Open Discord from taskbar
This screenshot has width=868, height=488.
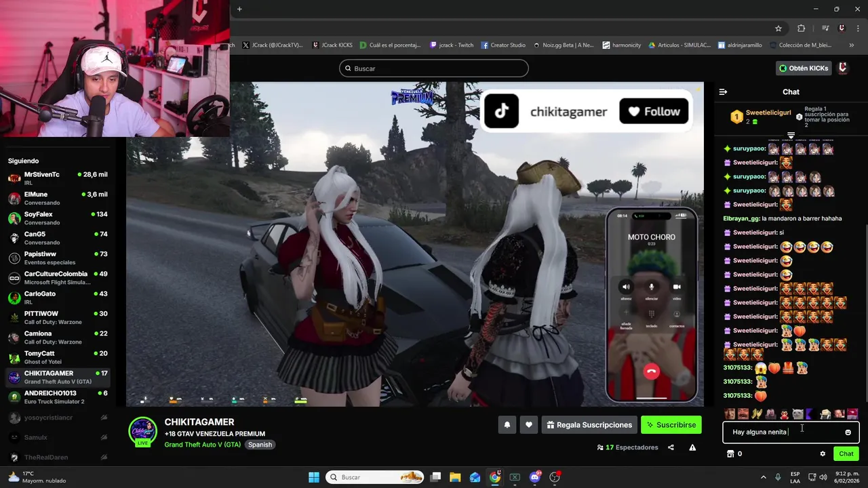coord(535,477)
